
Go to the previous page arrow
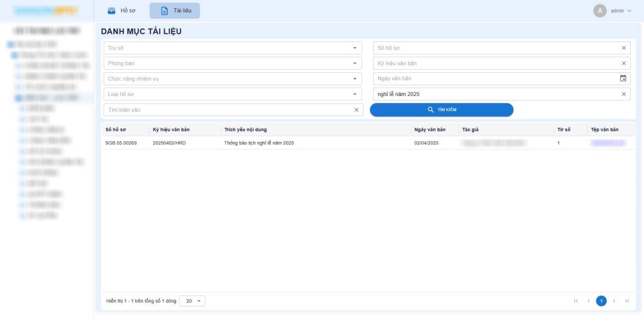tap(589, 301)
